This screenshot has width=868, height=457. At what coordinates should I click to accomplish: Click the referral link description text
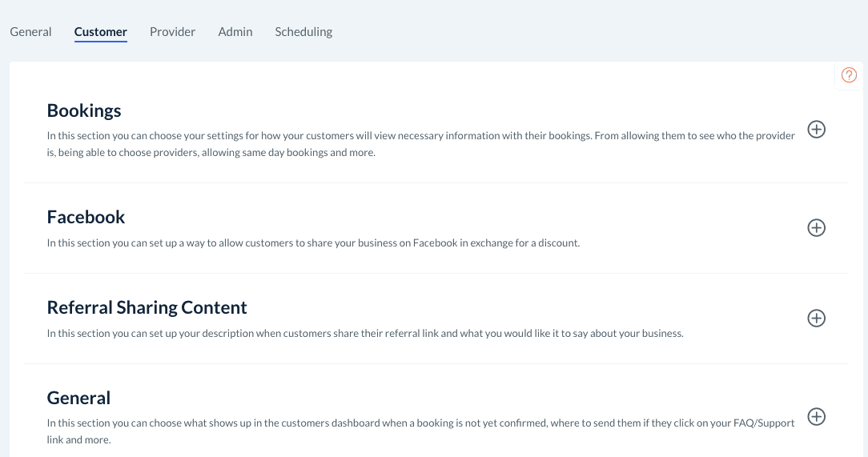[x=365, y=333]
